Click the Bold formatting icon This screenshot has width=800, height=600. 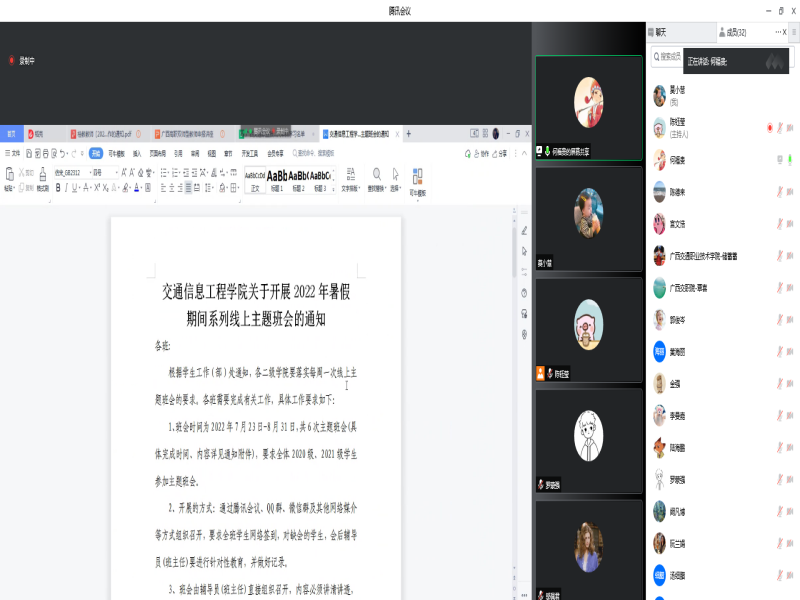(x=59, y=187)
